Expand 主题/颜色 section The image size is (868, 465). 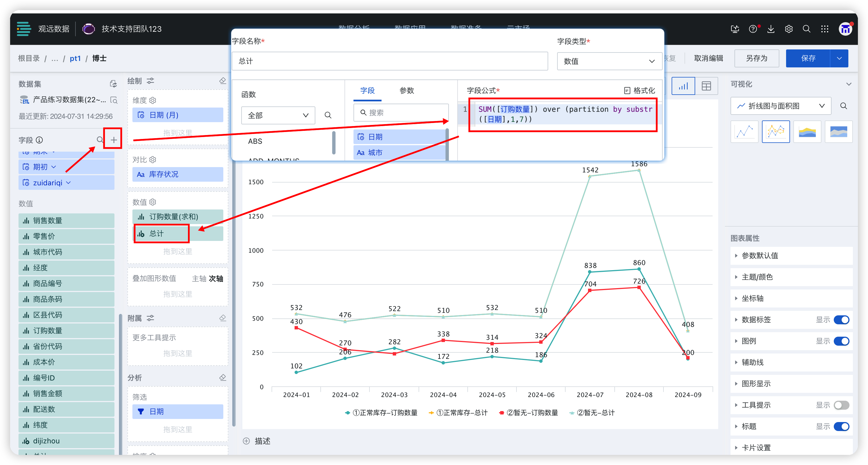[x=791, y=277]
